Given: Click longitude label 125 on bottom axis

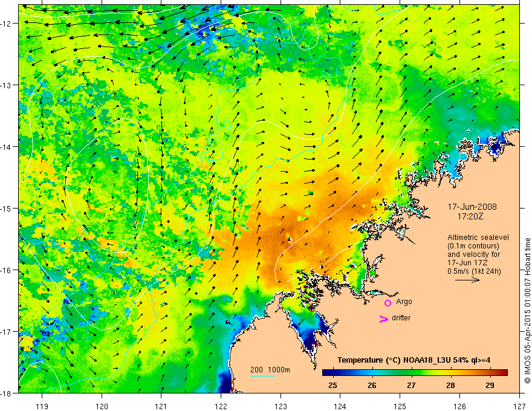Looking at the screenshot, I should point(400,406).
